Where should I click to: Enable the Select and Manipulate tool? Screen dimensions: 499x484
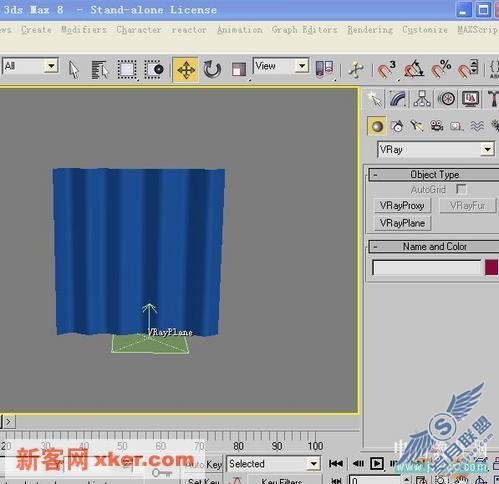(x=356, y=70)
